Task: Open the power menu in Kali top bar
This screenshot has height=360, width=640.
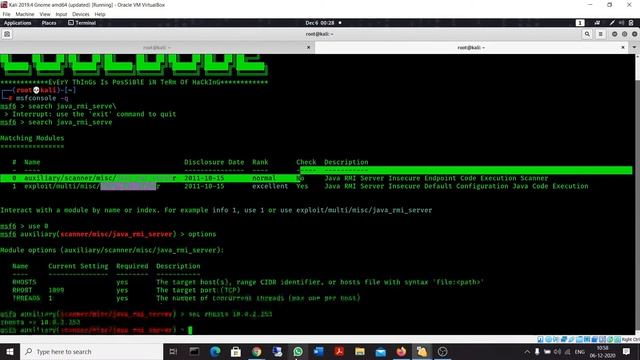Action: pyautogui.click(x=631, y=23)
